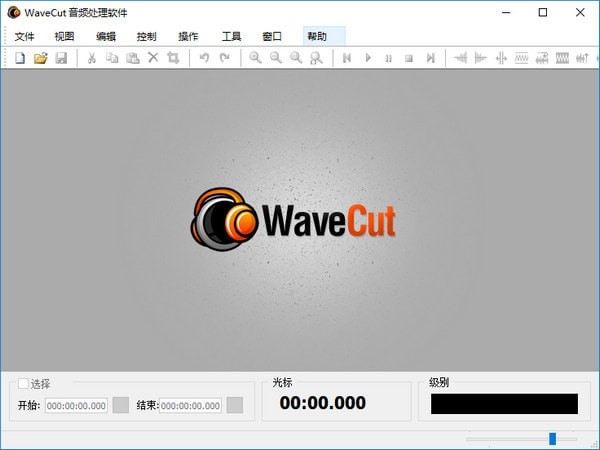Click the gray button beside 结束 field
Viewport: 600px width, 450px height.
click(235, 405)
